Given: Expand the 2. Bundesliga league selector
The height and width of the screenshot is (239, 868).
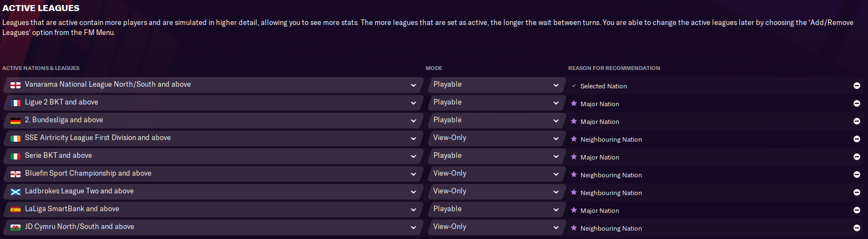Looking at the screenshot, I should 413,121.
